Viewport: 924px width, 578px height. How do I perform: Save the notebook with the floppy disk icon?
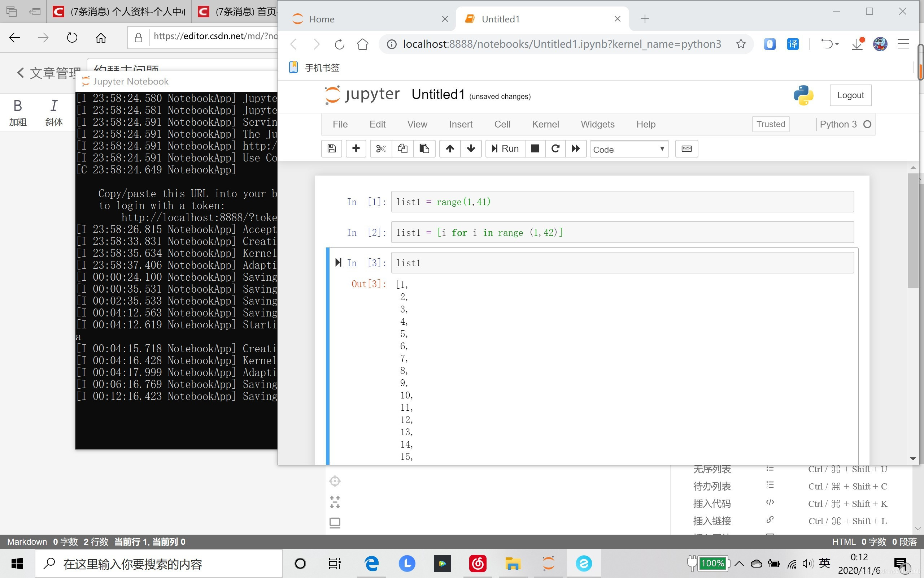tap(331, 149)
